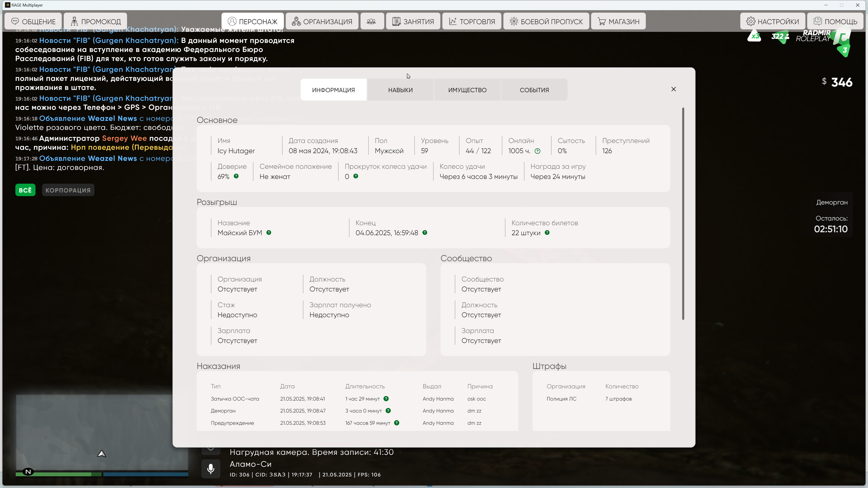
Task: Click the green health bar
Action: tap(58, 474)
